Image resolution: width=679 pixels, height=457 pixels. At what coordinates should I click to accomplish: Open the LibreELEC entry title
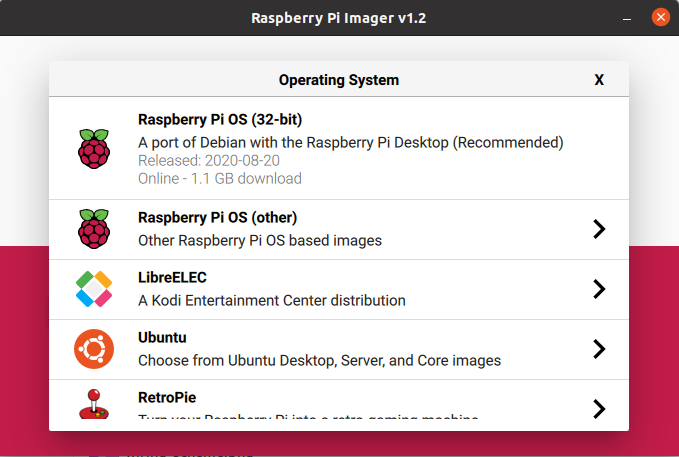pyautogui.click(x=172, y=277)
